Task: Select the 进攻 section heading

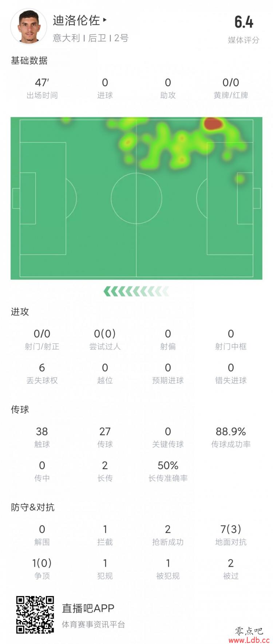Action: coord(20,311)
